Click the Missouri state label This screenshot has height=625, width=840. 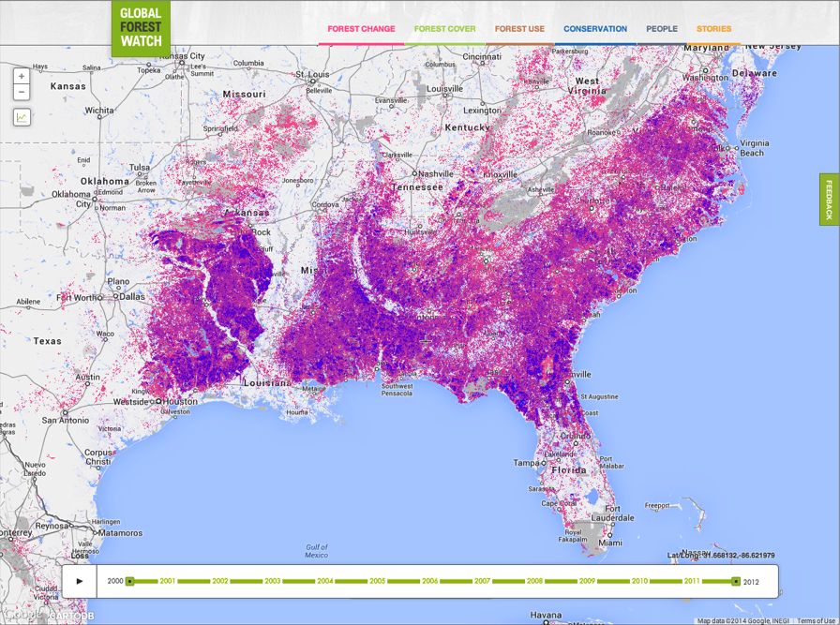244,95
